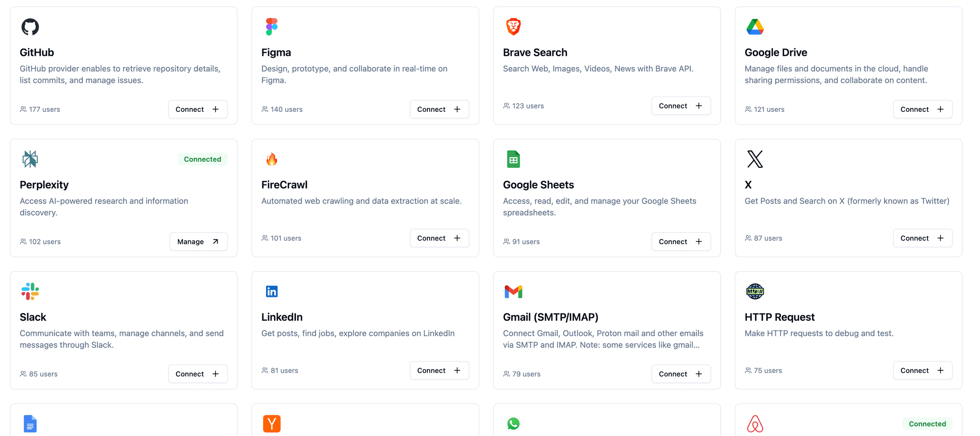Click the Brave Search lion icon
The height and width of the screenshot is (436, 980).
click(x=513, y=27)
